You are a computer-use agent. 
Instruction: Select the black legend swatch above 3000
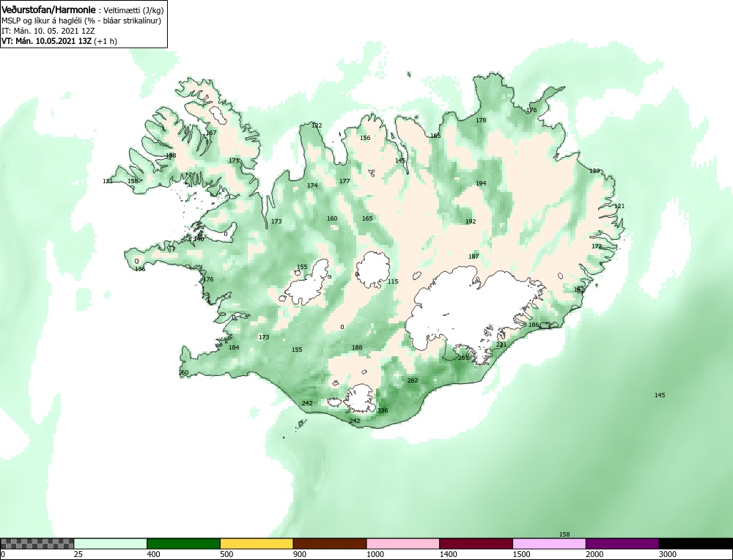click(x=696, y=543)
